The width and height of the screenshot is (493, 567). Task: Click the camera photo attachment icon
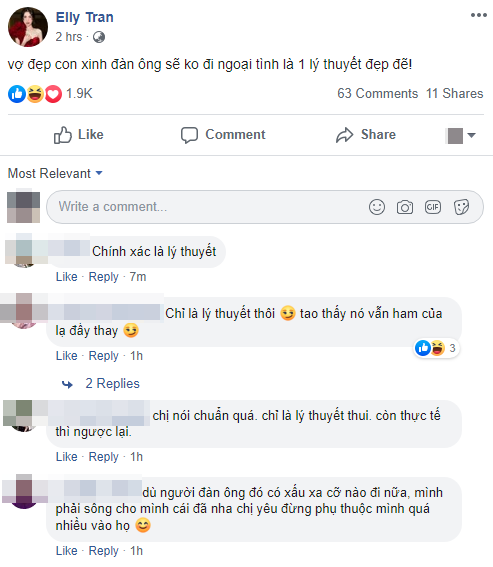click(404, 207)
